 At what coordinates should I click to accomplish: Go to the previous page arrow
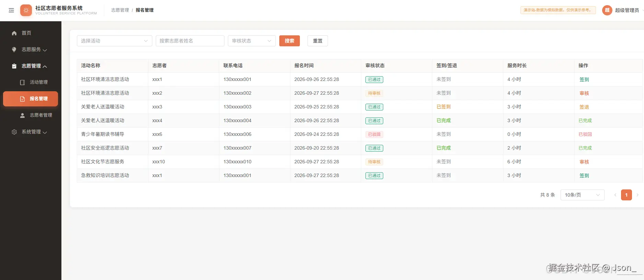(x=615, y=195)
